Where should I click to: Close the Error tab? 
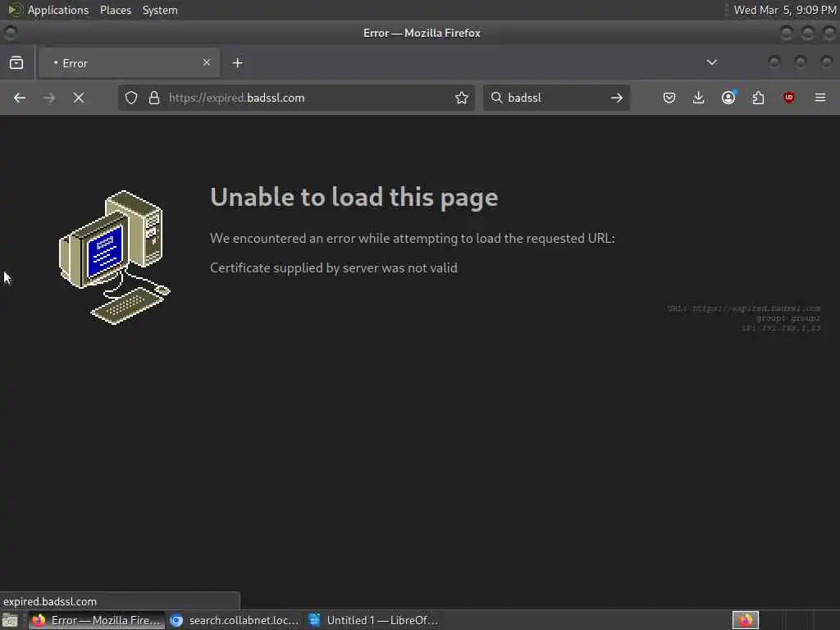click(207, 62)
